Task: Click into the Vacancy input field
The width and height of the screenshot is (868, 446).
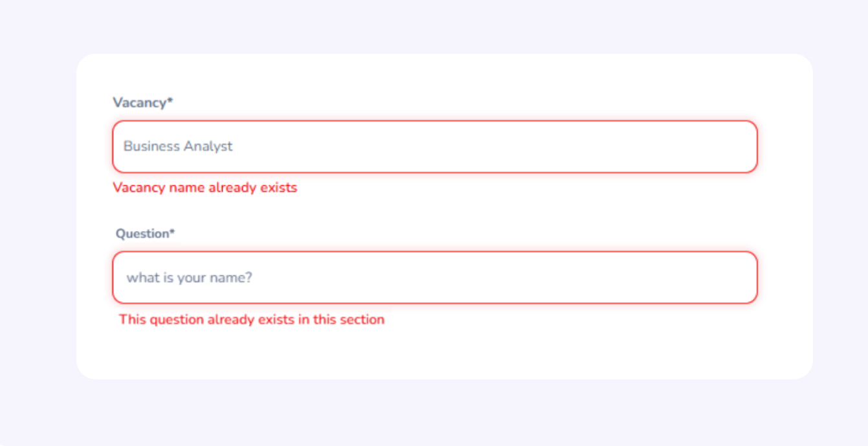Action: [435, 146]
